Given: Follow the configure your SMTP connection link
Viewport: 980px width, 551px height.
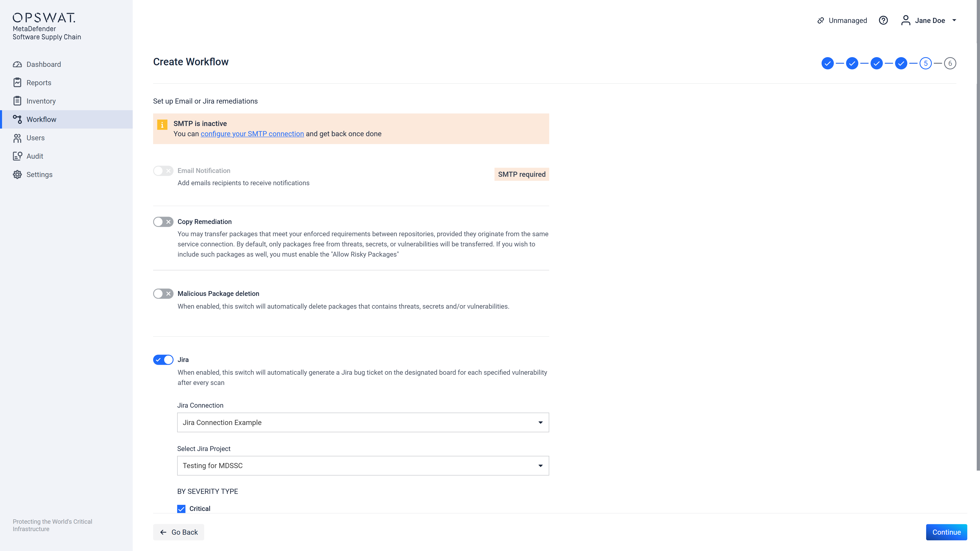Looking at the screenshot, I should [252, 134].
